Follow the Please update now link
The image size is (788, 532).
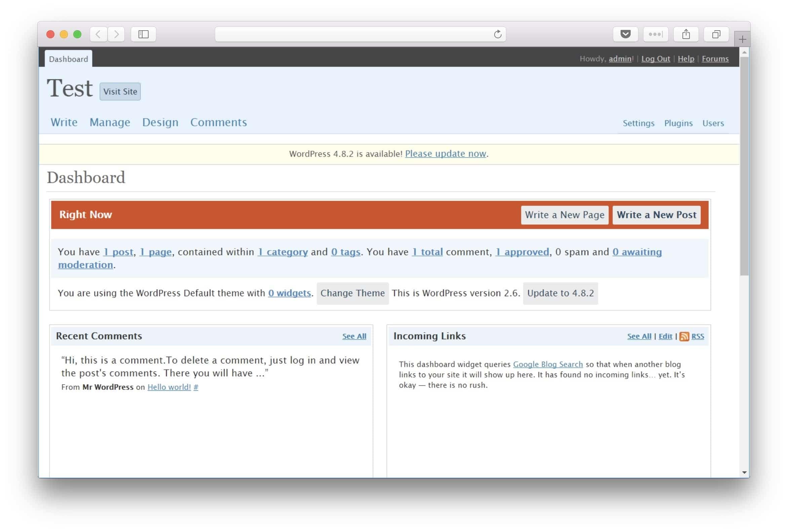pos(445,154)
